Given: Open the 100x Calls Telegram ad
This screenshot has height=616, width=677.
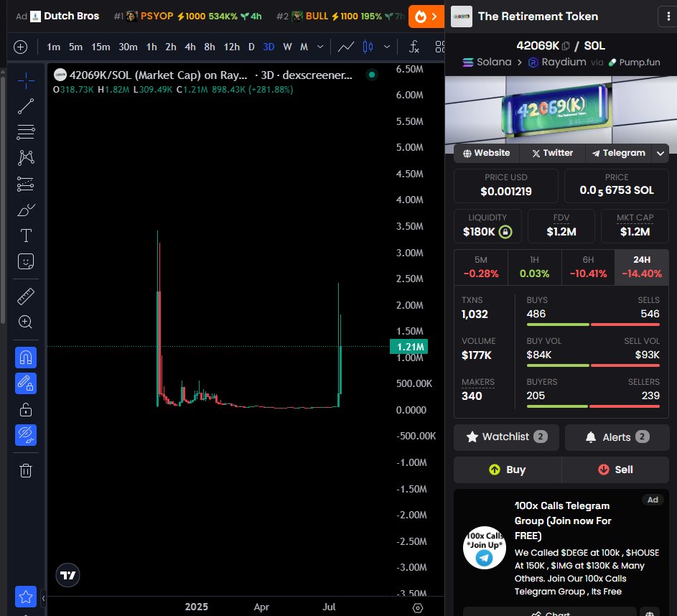Looking at the screenshot, I should pyautogui.click(x=561, y=549).
